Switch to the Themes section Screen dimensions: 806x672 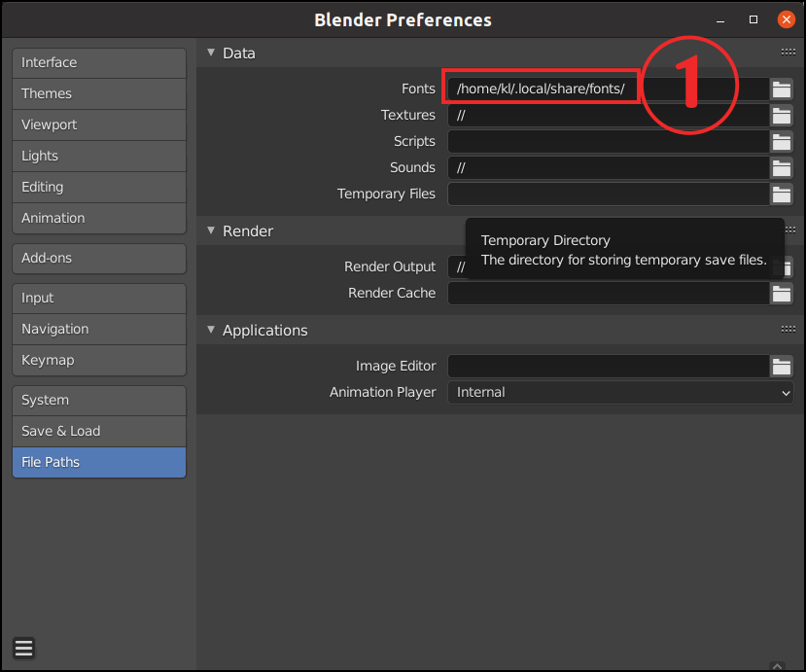(x=99, y=93)
